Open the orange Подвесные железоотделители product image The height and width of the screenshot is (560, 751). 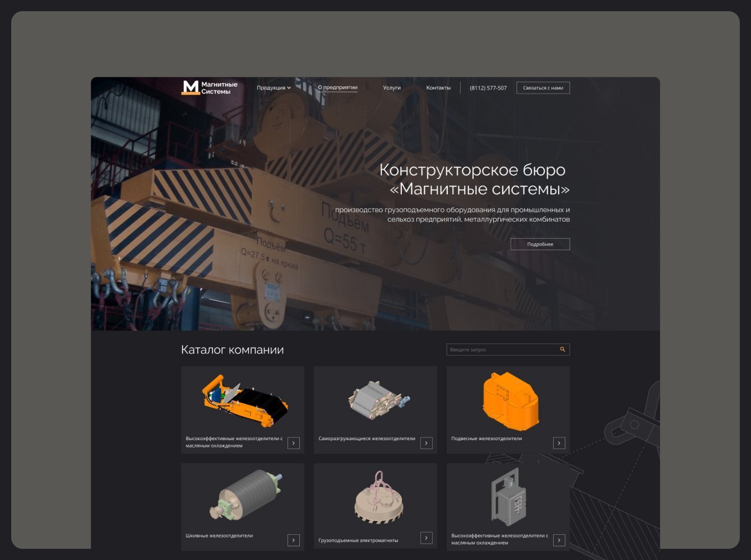(x=511, y=400)
